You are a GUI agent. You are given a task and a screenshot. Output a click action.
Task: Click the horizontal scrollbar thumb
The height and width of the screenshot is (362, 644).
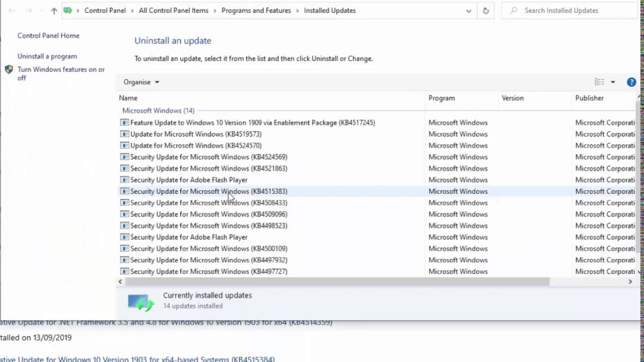(338, 282)
